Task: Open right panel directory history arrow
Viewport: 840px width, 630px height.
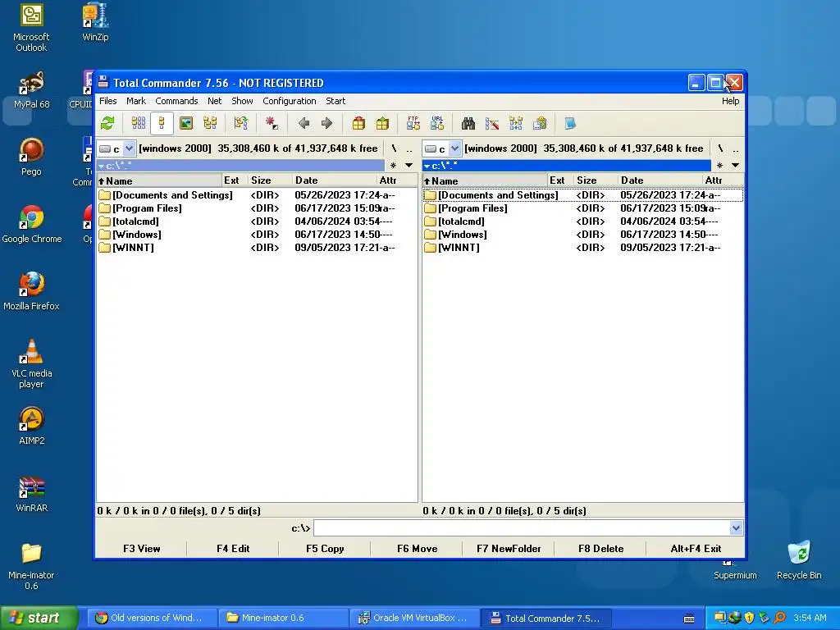Action: click(736, 166)
